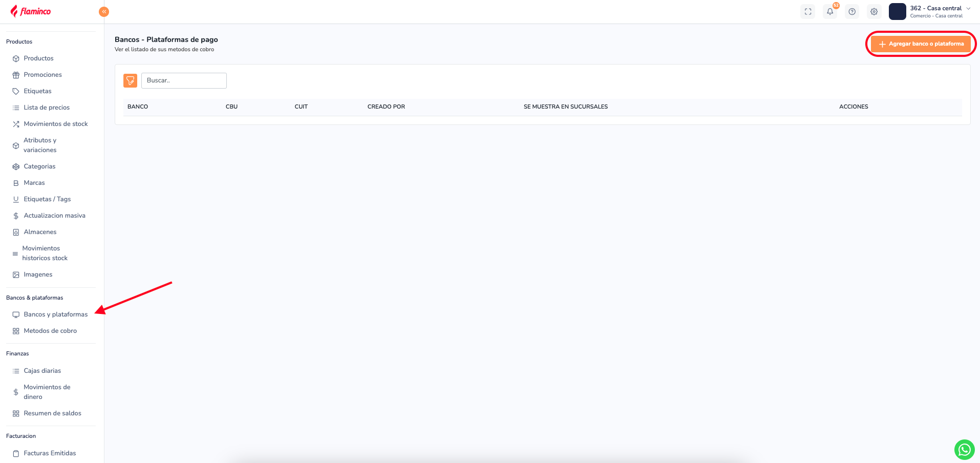Open the notifications bell icon
The width and height of the screenshot is (980, 463).
830,12
